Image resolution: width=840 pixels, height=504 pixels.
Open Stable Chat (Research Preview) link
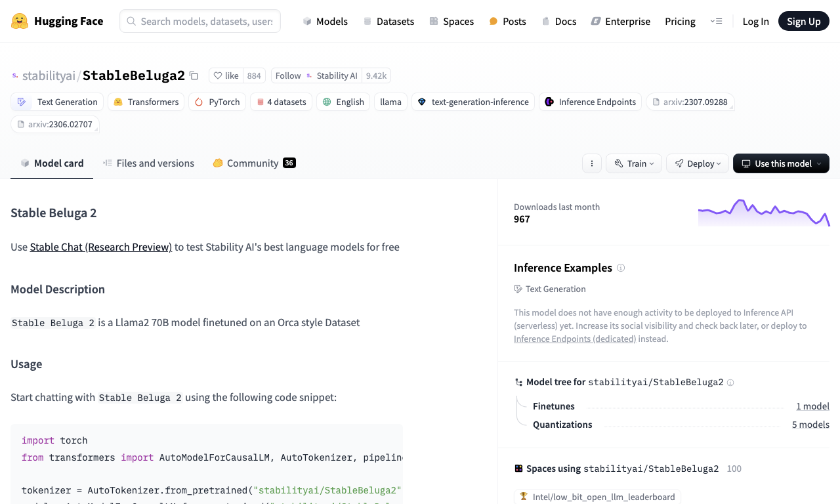101,247
